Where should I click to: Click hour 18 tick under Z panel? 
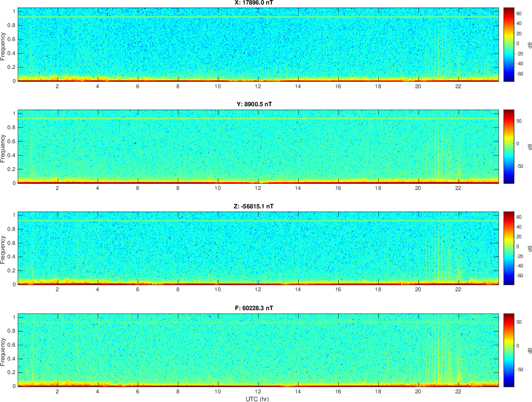pyautogui.click(x=378, y=290)
